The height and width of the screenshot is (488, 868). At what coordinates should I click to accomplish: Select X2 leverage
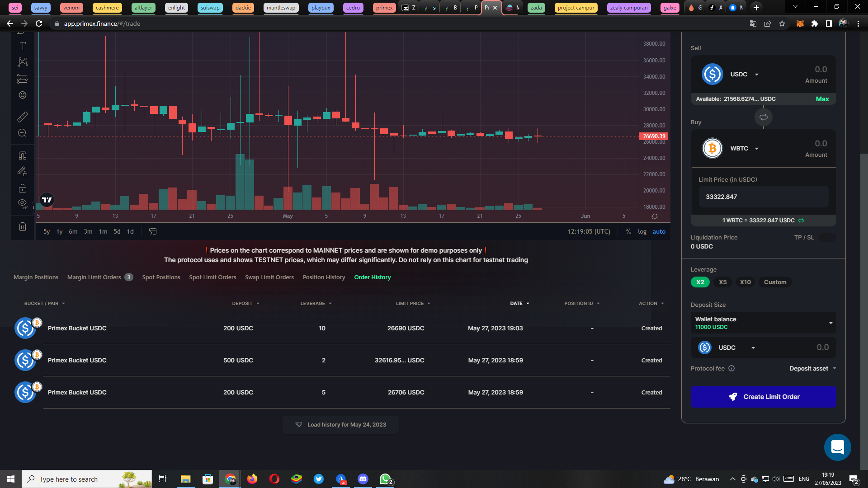click(x=700, y=282)
